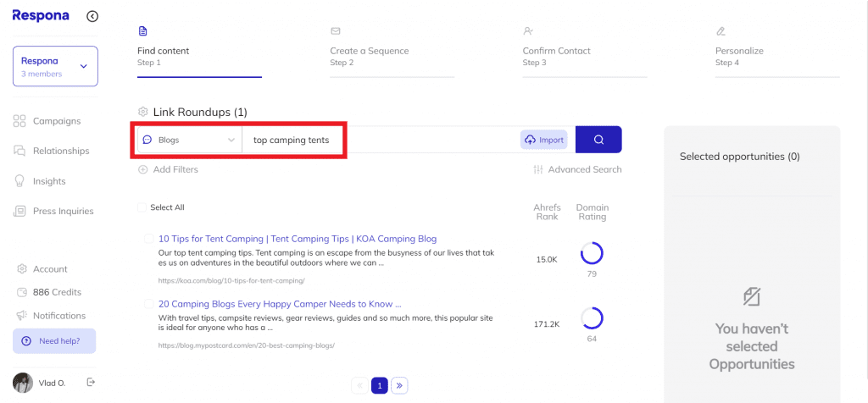
Task: Click Selected opportunities (0) header
Action: (x=739, y=157)
